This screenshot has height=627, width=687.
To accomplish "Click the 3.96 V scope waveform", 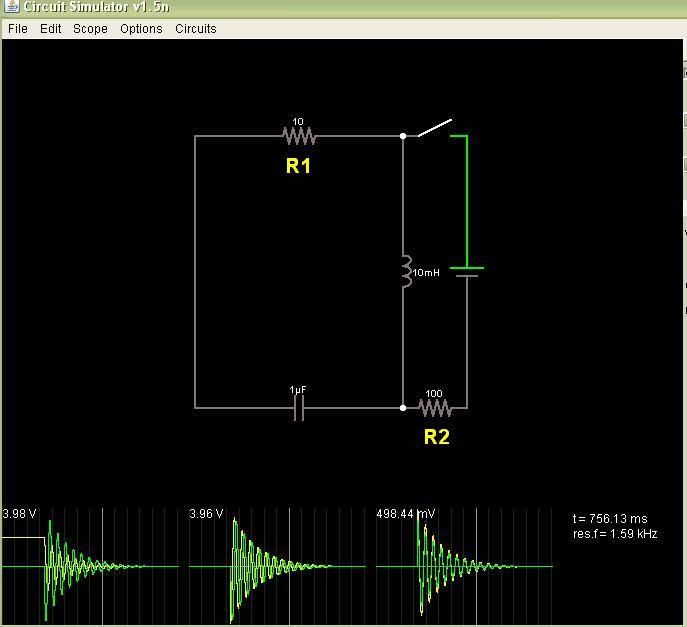I will (x=277, y=567).
